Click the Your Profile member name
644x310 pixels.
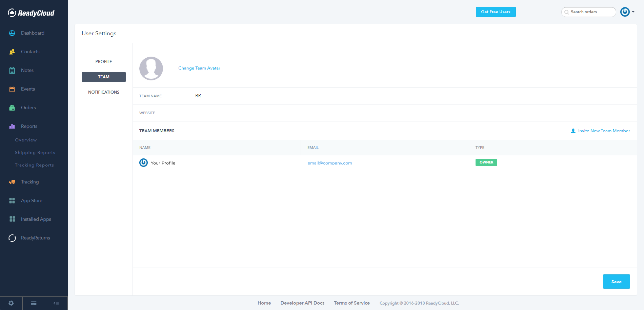click(x=163, y=163)
